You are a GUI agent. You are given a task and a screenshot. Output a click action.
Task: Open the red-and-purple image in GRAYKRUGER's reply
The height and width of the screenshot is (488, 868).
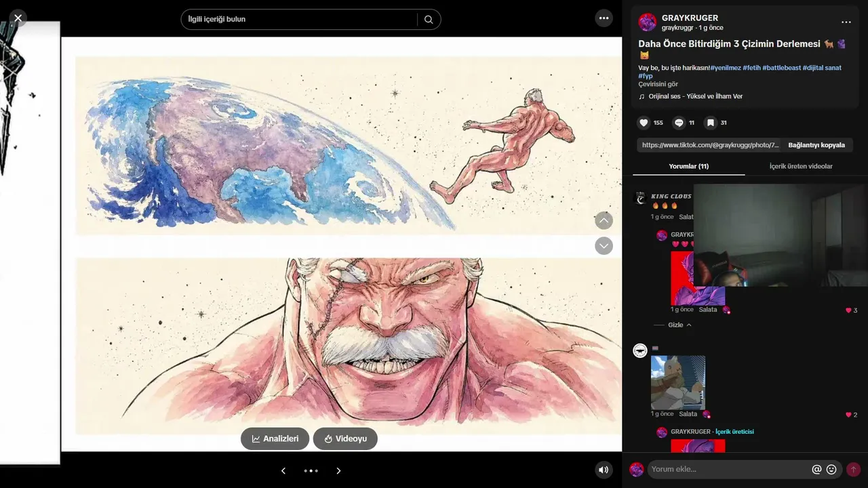[698, 278]
